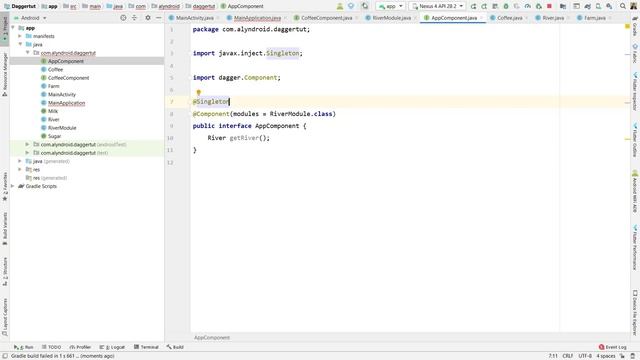Switch to Coffee.java tab
The width and height of the screenshot is (640, 360).
(x=509, y=18)
